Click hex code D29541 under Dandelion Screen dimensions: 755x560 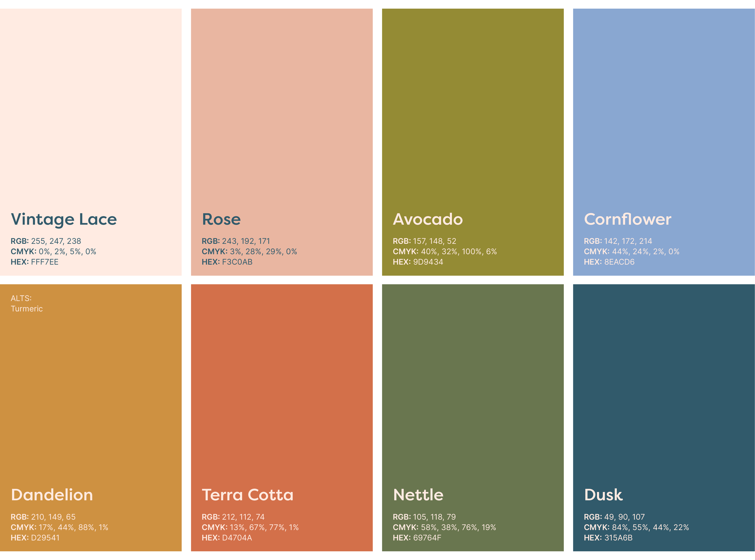tap(45, 538)
